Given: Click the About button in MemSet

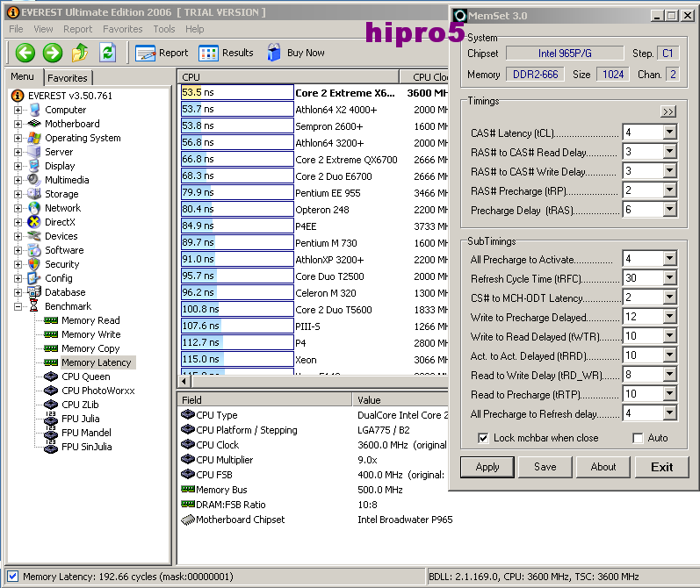Looking at the screenshot, I should (603, 467).
